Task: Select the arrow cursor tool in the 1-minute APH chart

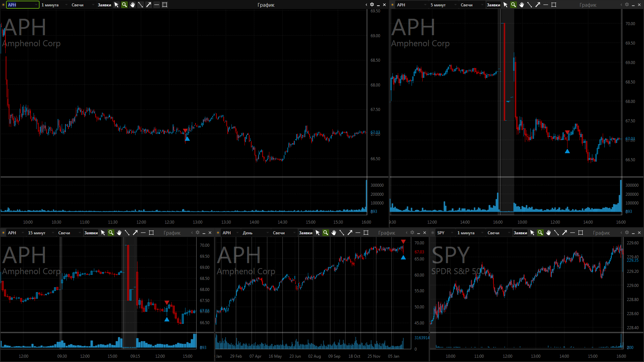Action: 116,5
